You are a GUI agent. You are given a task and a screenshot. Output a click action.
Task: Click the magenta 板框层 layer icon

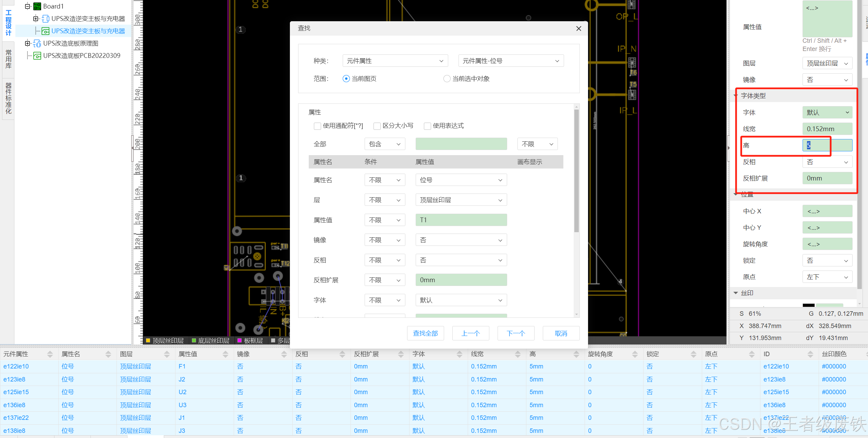point(240,340)
